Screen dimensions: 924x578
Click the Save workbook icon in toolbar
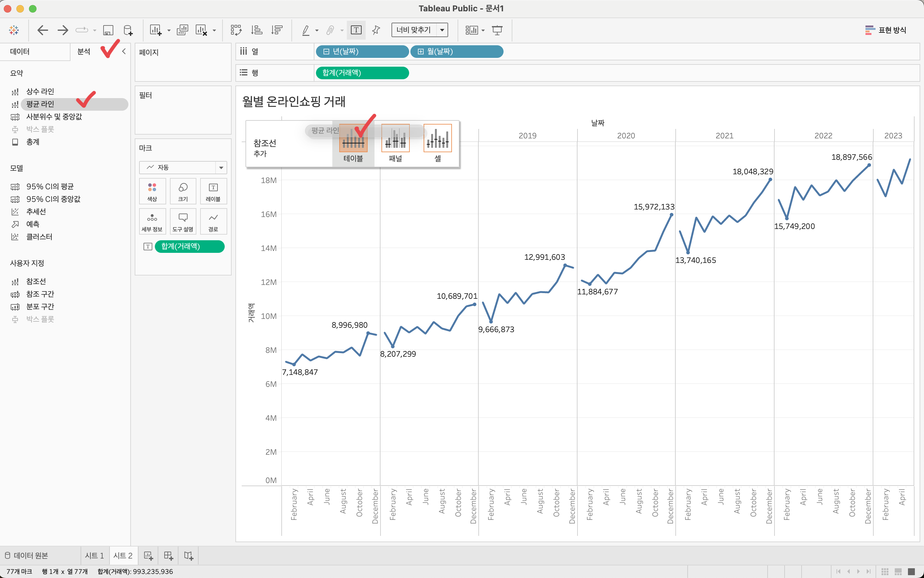(108, 30)
